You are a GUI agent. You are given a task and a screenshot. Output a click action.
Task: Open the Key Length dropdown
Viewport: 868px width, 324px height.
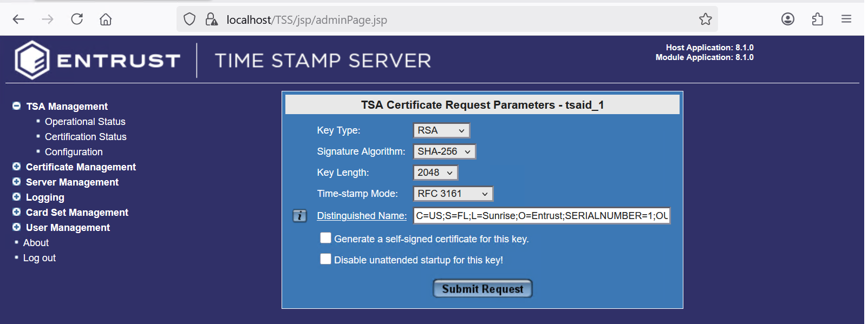point(435,173)
